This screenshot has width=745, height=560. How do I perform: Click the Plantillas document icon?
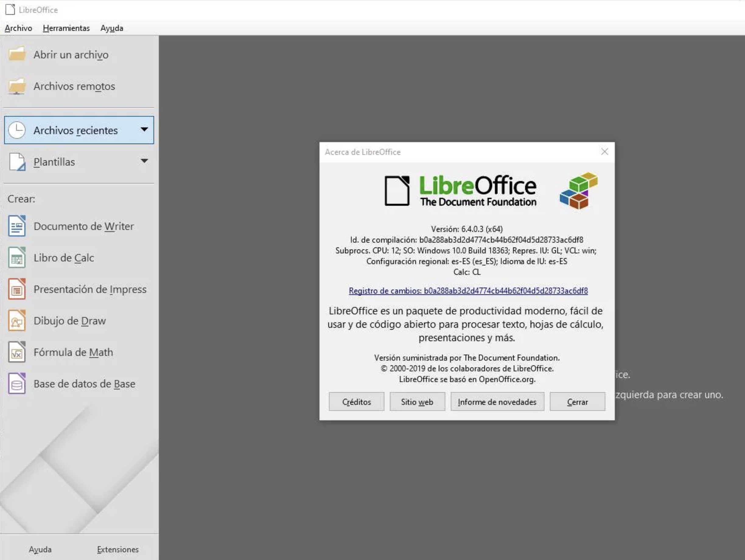17,162
